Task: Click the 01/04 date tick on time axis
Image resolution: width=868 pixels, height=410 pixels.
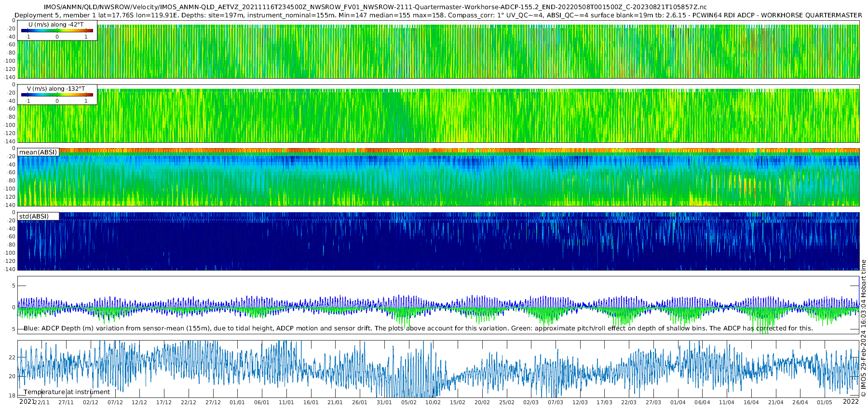Action: (x=678, y=402)
